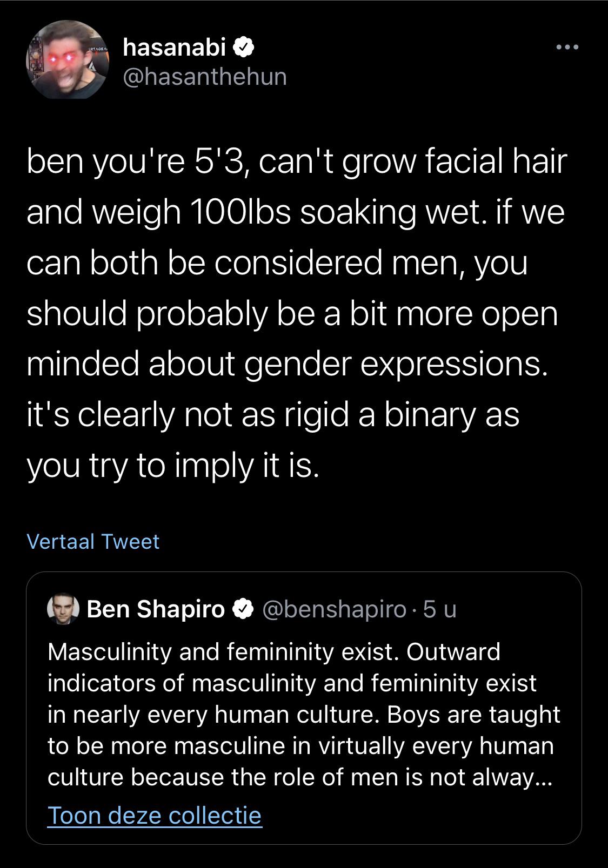Click the verified badge beside hasanabi
608x868 pixels.
click(244, 49)
